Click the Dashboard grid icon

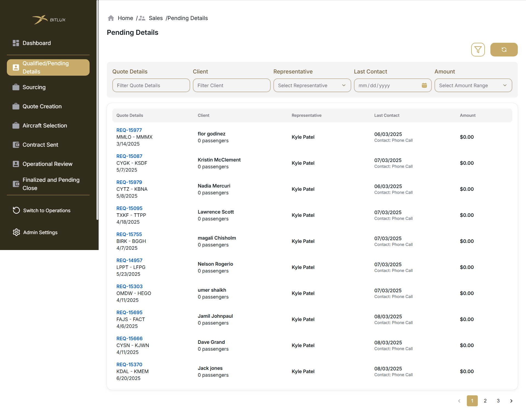[x=16, y=43]
